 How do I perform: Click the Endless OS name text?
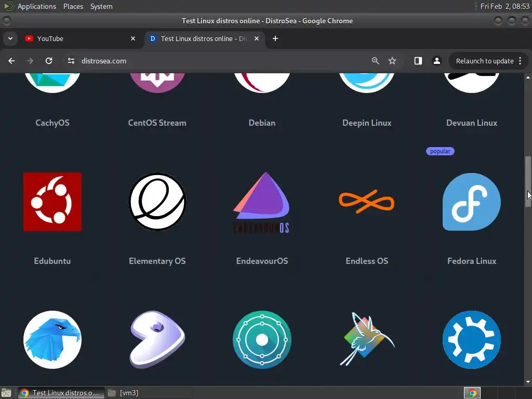pos(367,261)
